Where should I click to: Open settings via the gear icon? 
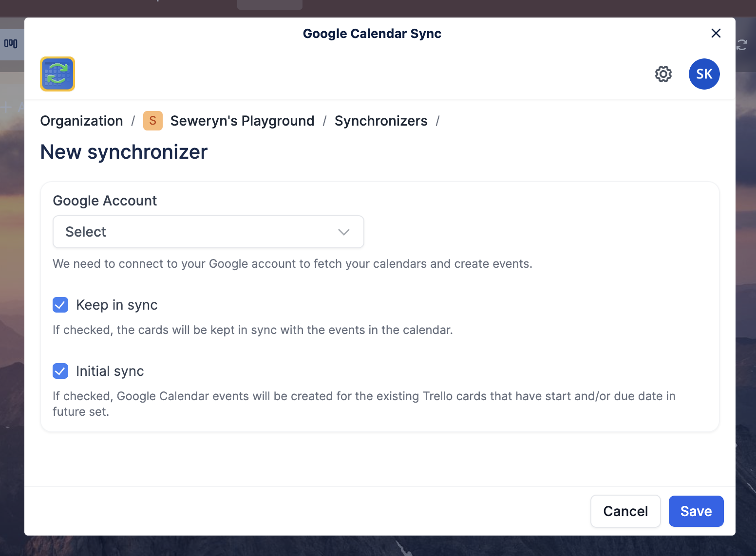pyautogui.click(x=663, y=74)
